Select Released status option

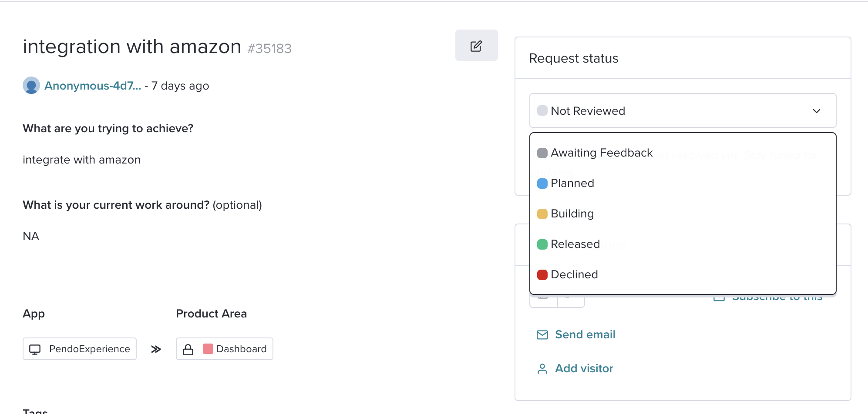click(683, 244)
